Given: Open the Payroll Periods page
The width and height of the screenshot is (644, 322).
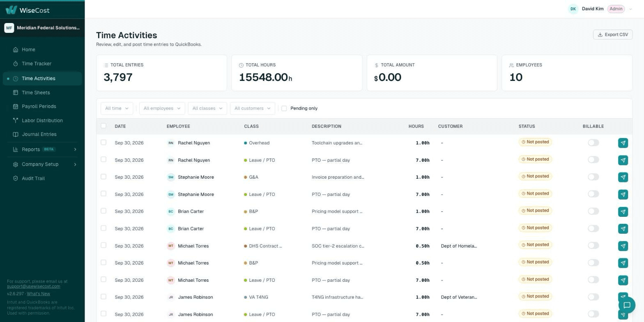Looking at the screenshot, I should point(42,107).
